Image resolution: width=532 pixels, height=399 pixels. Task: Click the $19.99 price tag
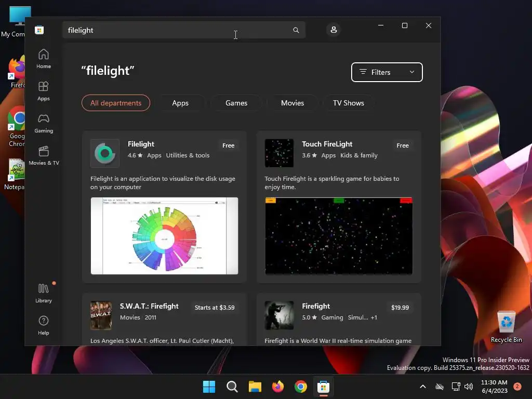click(x=400, y=308)
